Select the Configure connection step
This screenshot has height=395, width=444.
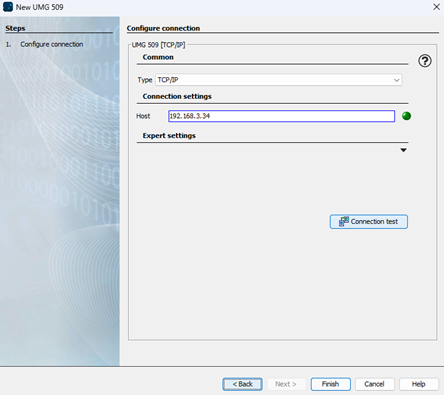coord(52,44)
